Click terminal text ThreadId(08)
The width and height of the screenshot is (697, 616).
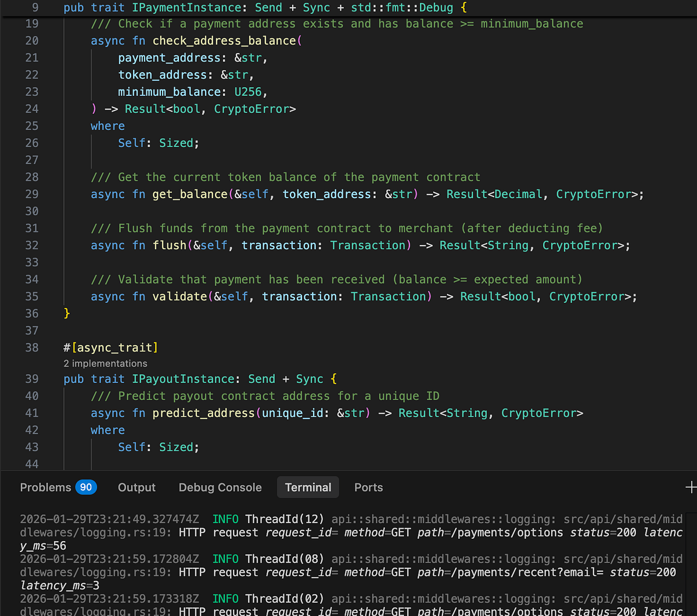[x=284, y=558]
